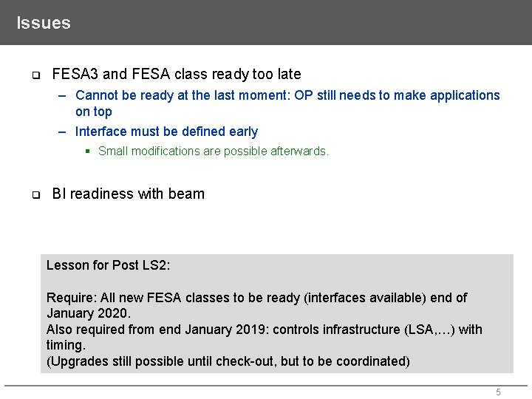The width and height of the screenshot is (532, 399).
Task: Click the square bullet beside FESA3 line
Action: (x=35, y=75)
